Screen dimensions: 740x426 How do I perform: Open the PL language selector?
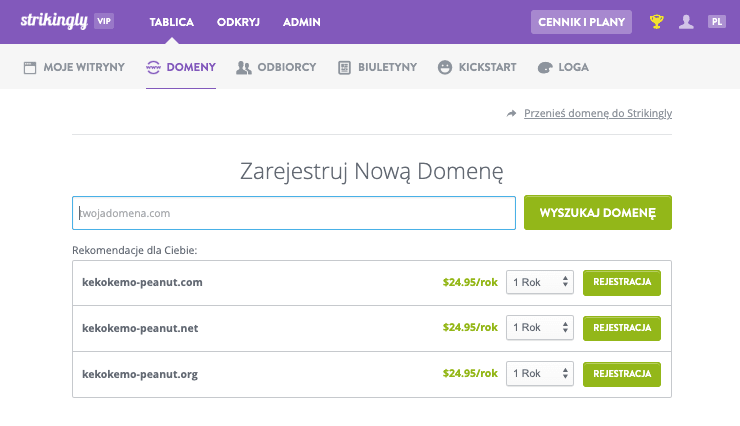coord(716,22)
